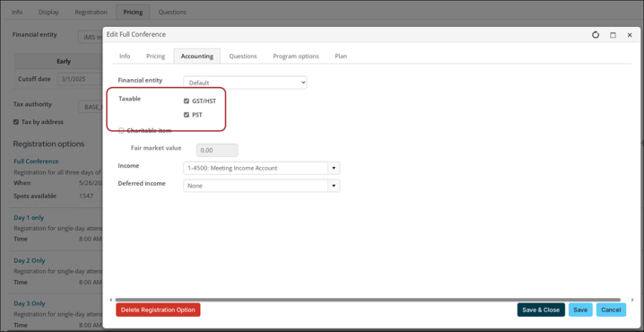644x332 pixels.
Task: Click the Edit Full Conference title text
Action: 136,34
